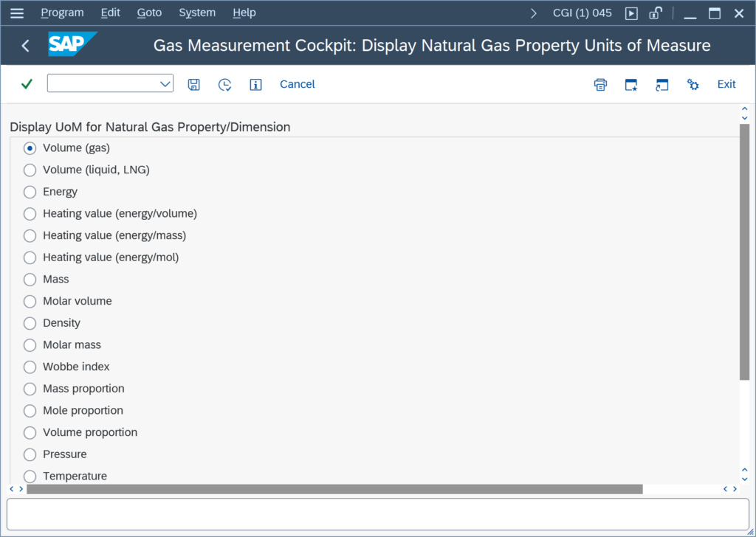Go back with the left arrow
This screenshot has width=756, height=537.
click(x=26, y=46)
